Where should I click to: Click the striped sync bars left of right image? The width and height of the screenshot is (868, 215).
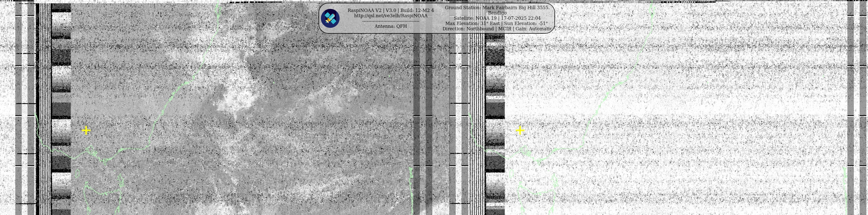477,108
